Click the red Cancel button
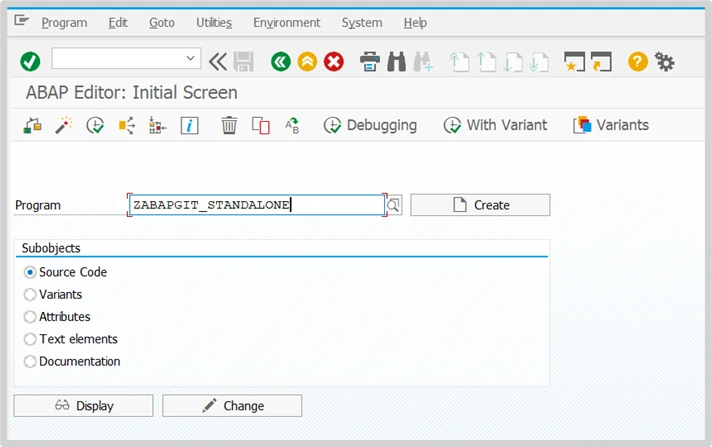 click(x=334, y=61)
